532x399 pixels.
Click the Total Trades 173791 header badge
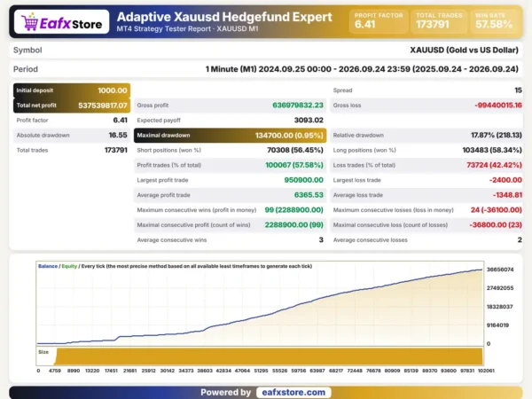tap(439, 21)
